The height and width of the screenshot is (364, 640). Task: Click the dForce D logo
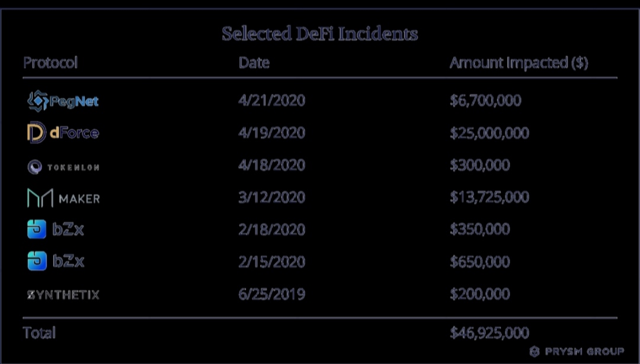tap(36, 133)
